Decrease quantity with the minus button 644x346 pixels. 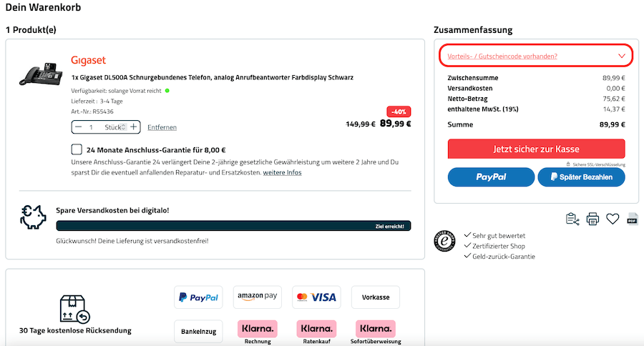[79, 127]
